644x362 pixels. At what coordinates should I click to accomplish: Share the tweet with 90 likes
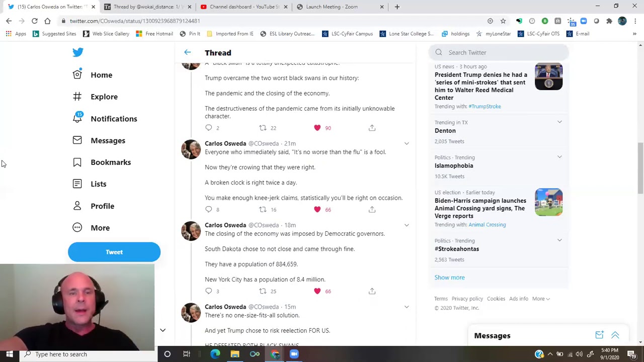(372, 128)
